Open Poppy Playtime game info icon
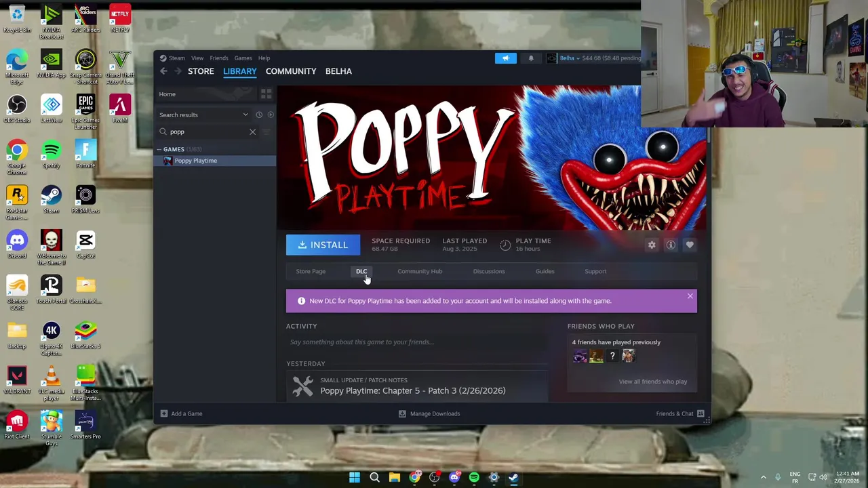 (x=671, y=245)
